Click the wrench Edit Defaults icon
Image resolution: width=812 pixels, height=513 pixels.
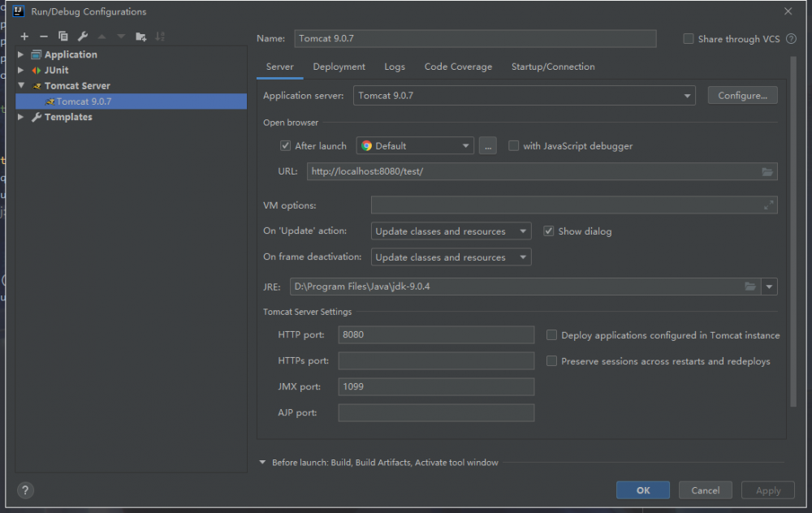tap(82, 37)
